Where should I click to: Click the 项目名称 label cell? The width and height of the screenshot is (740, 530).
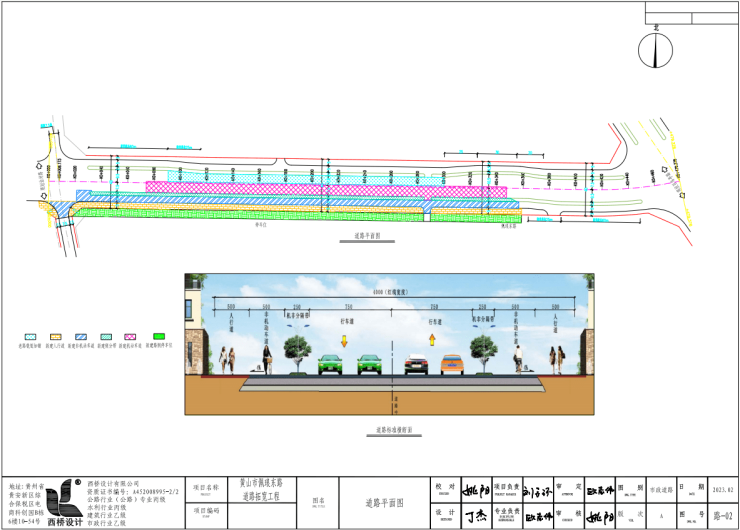pos(206,489)
